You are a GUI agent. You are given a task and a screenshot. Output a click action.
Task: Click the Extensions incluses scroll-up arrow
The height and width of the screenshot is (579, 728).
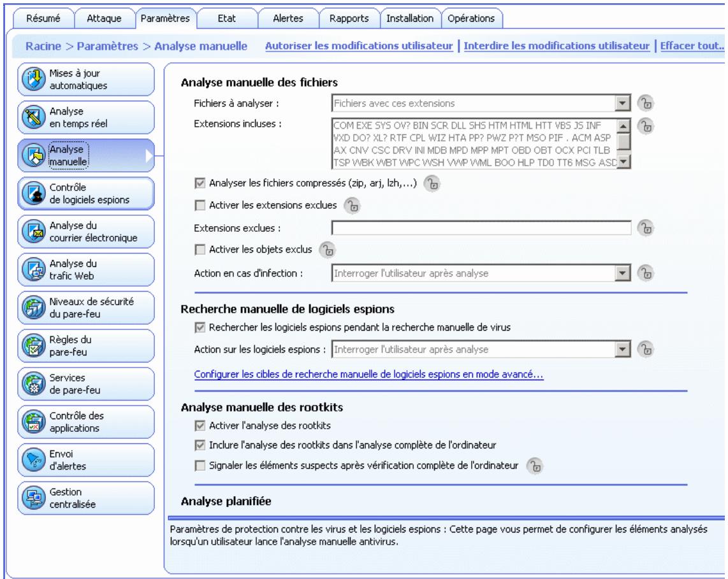click(x=623, y=125)
